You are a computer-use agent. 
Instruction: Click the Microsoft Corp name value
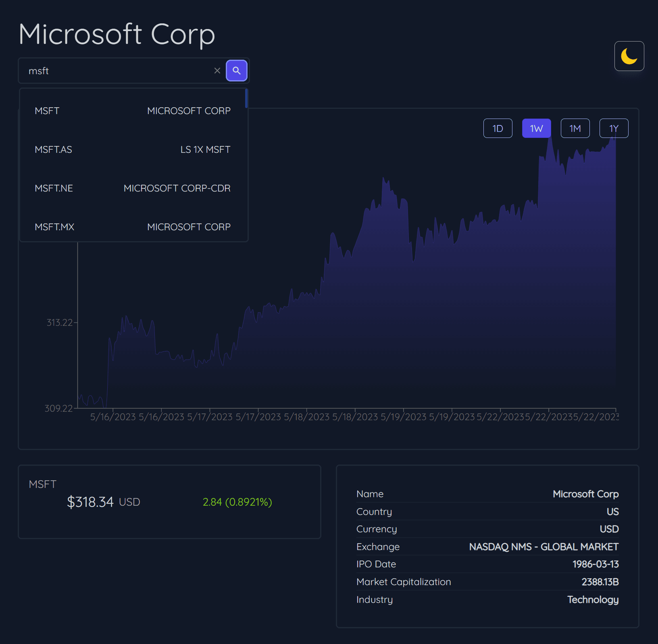pos(585,494)
